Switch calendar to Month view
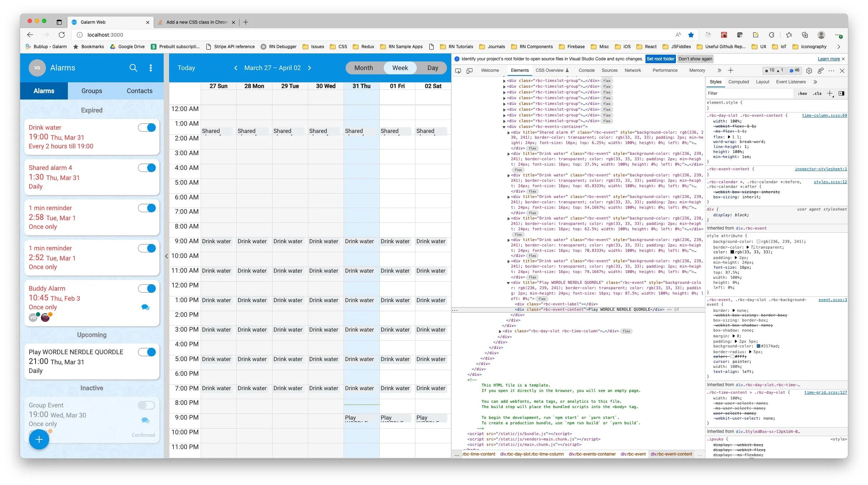This screenshot has height=485, width=868. [x=363, y=68]
